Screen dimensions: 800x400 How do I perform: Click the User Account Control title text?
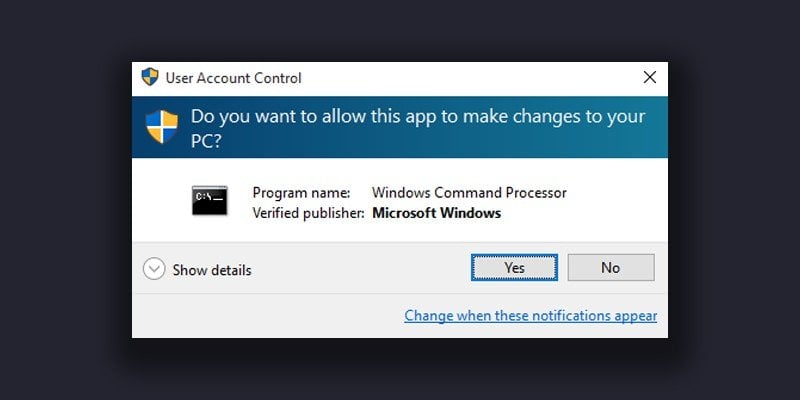233,78
